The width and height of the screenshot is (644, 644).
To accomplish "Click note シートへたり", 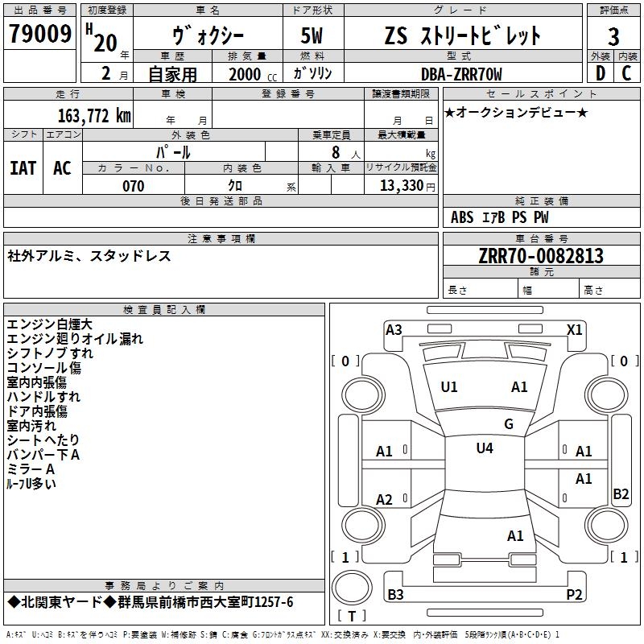I will 43,440.
